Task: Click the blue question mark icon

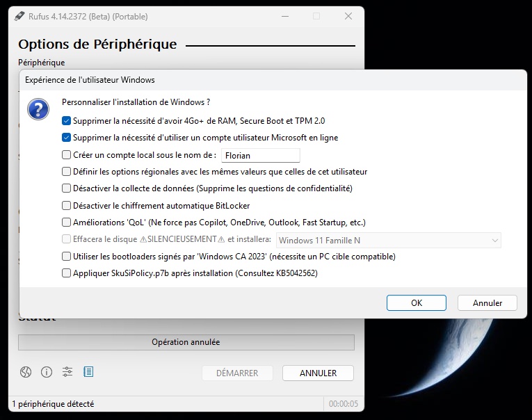Action: (38, 109)
